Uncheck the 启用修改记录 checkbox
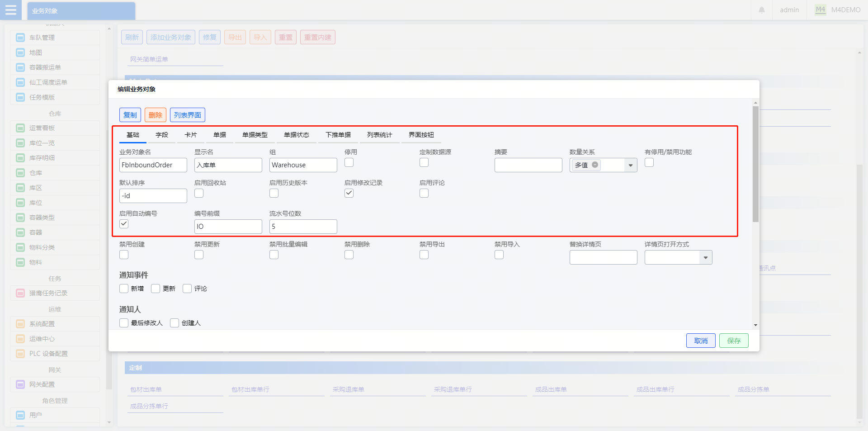Image resolution: width=868 pixels, height=431 pixels. (349, 193)
